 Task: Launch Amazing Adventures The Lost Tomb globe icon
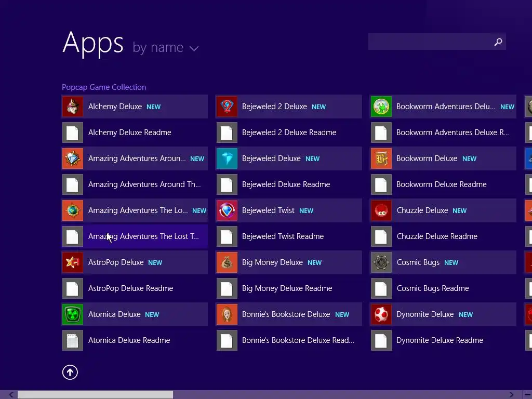(x=73, y=210)
